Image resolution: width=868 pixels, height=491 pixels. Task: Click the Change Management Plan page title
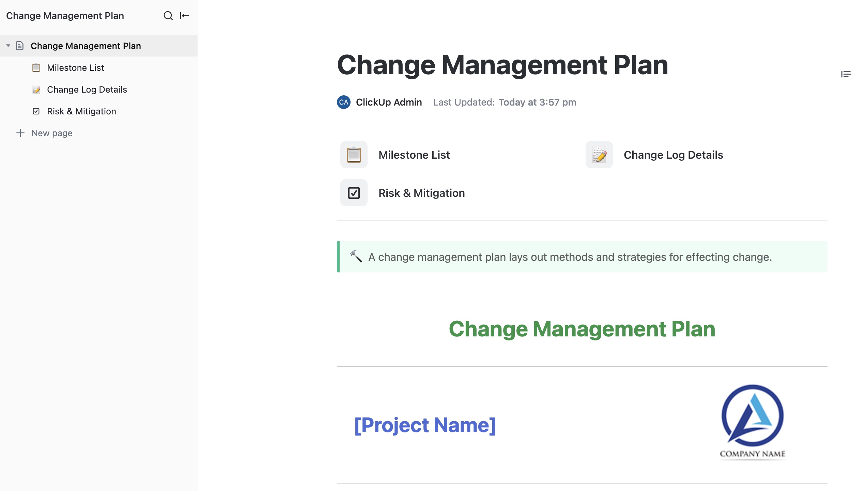point(502,64)
